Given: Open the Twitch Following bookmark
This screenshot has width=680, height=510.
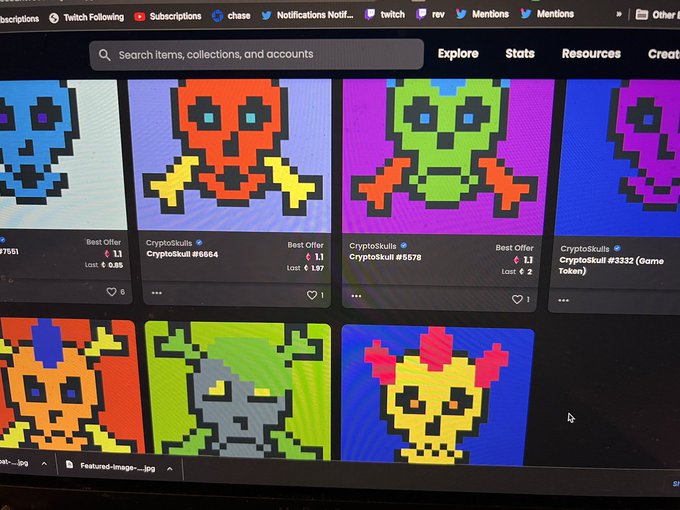Looking at the screenshot, I should click(86, 17).
